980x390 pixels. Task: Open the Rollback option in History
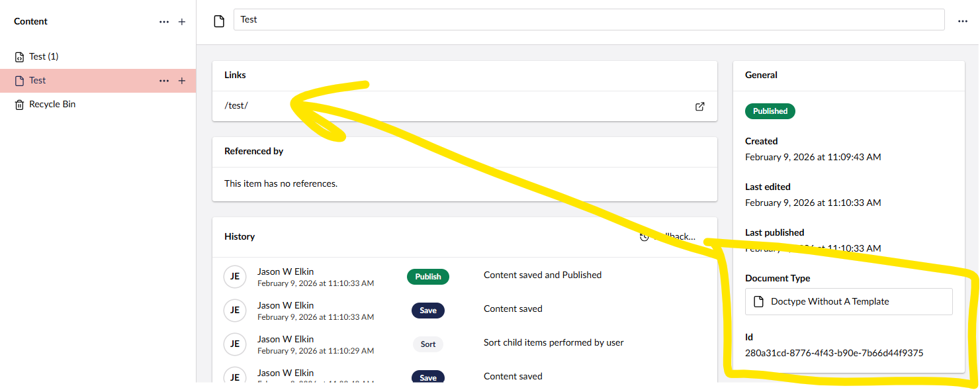tap(668, 236)
